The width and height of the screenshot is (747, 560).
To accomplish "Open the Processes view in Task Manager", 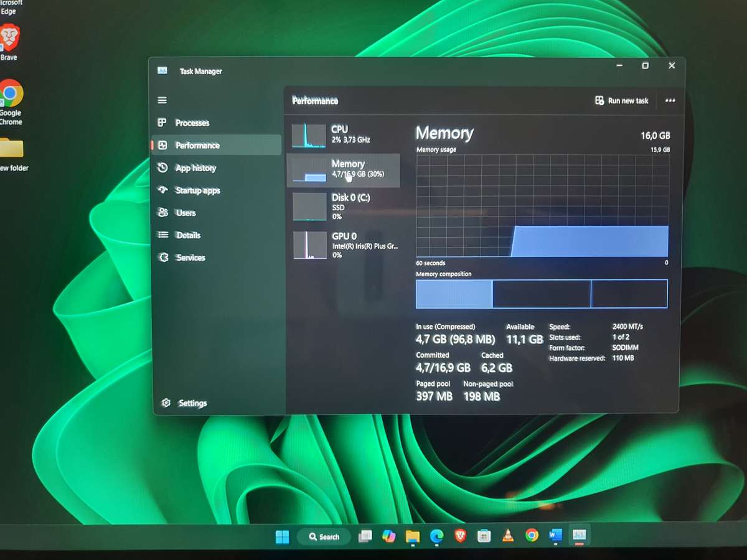I will 192,123.
